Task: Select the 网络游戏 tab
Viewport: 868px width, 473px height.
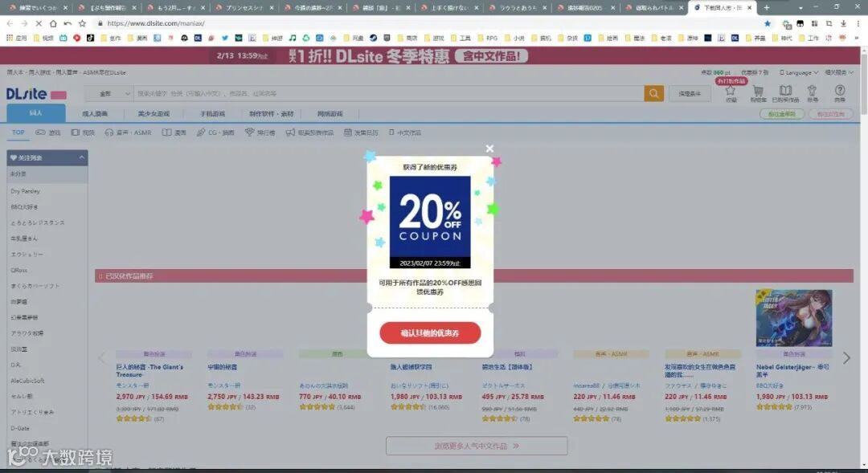Action: (330, 114)
